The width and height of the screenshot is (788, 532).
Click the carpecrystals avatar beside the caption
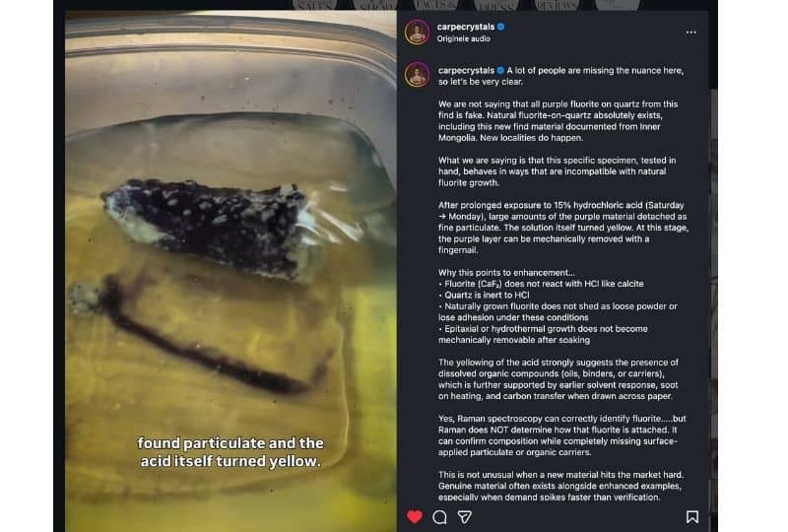[x=417, y=75]
